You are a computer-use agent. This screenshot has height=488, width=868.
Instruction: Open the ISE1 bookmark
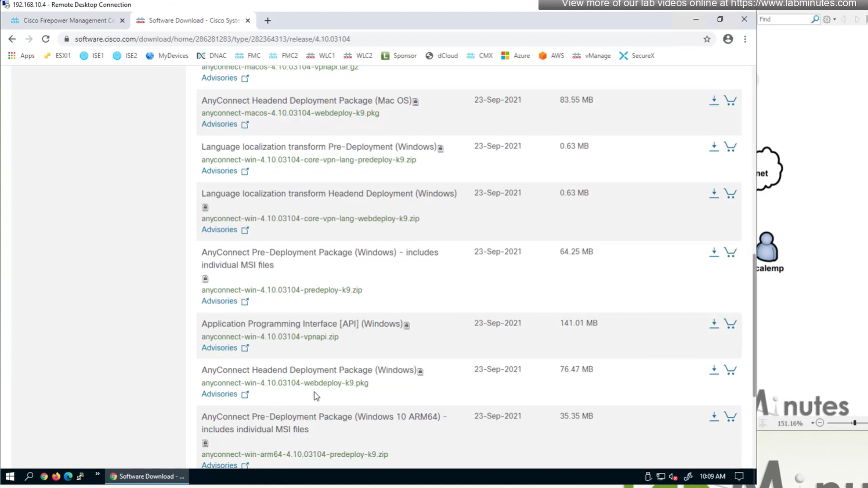[92, 56]
